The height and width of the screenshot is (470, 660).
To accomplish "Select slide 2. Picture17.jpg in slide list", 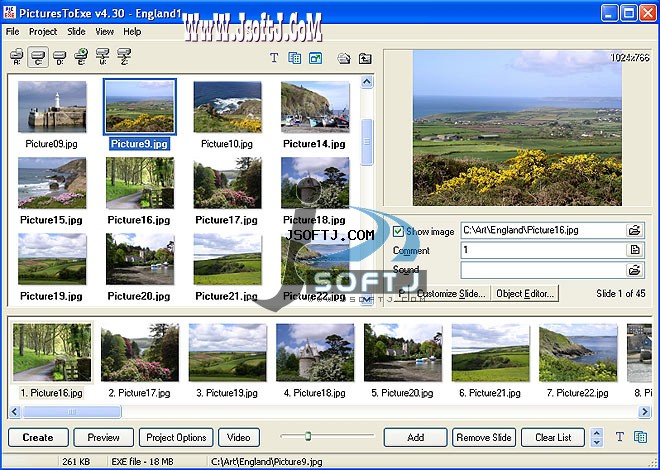I will coord(140,353).
